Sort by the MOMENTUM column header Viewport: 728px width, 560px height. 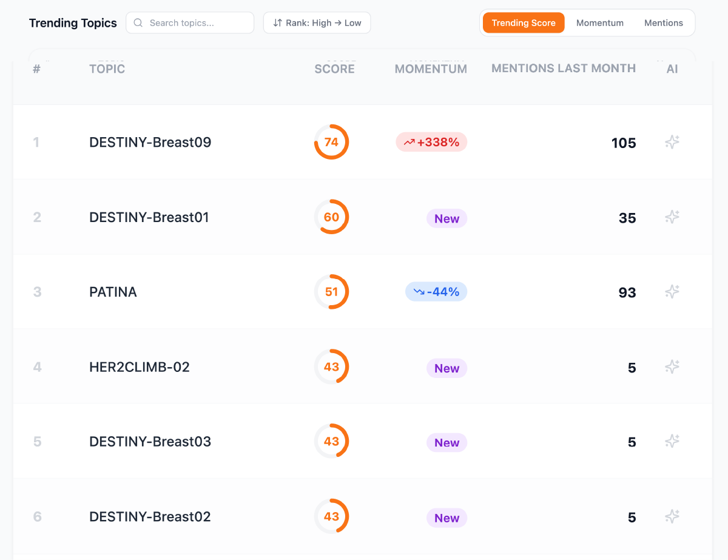click(x=431, y=69)
